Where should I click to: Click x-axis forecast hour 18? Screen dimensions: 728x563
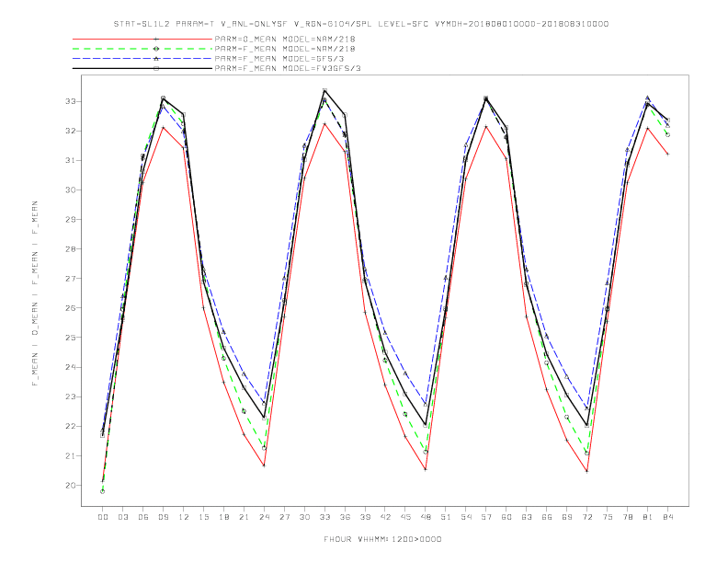coord(223,517)
